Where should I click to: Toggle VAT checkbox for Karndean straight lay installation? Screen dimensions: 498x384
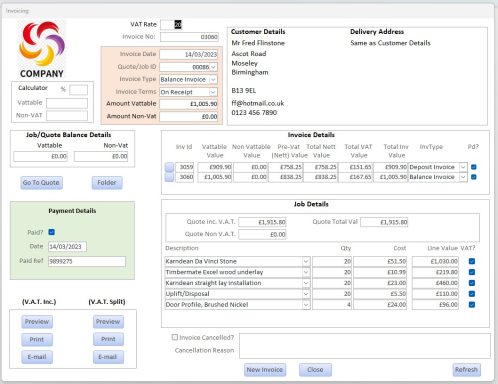point(472,283)
